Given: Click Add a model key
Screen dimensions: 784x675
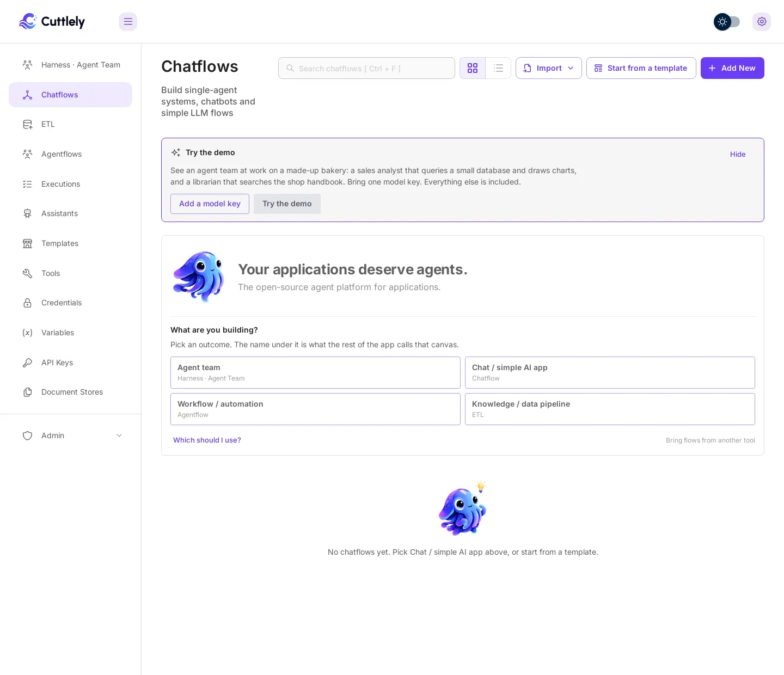Looking at the screenshot, I should 210,204.
